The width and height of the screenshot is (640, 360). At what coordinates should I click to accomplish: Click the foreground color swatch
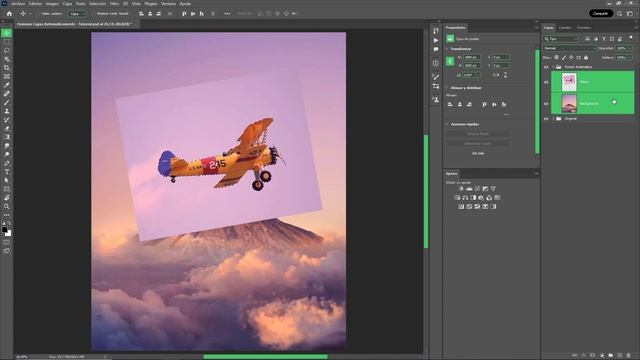pos(4,230)
